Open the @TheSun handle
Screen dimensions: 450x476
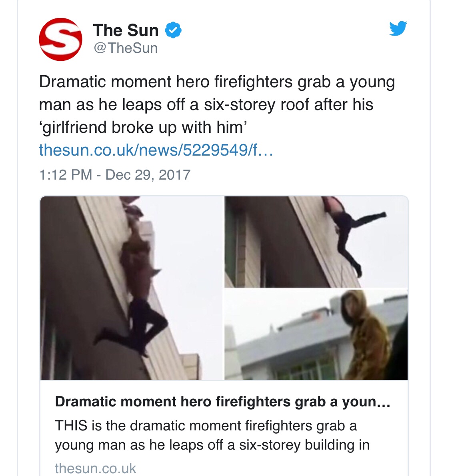click(126, 48)
